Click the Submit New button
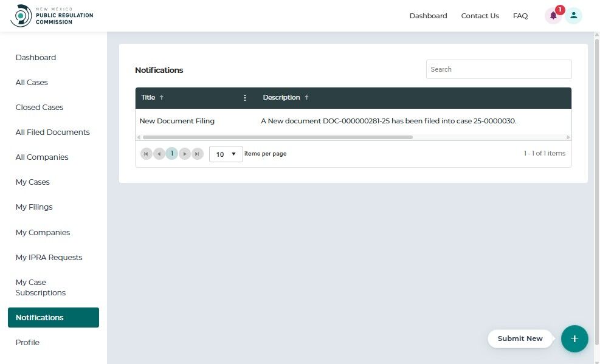 click(x=520, y=338)
